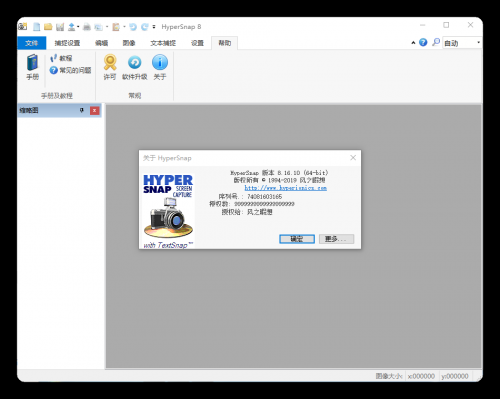
Task: Click the HyperSnap camera logo image
Action: (x=168, y=211)
